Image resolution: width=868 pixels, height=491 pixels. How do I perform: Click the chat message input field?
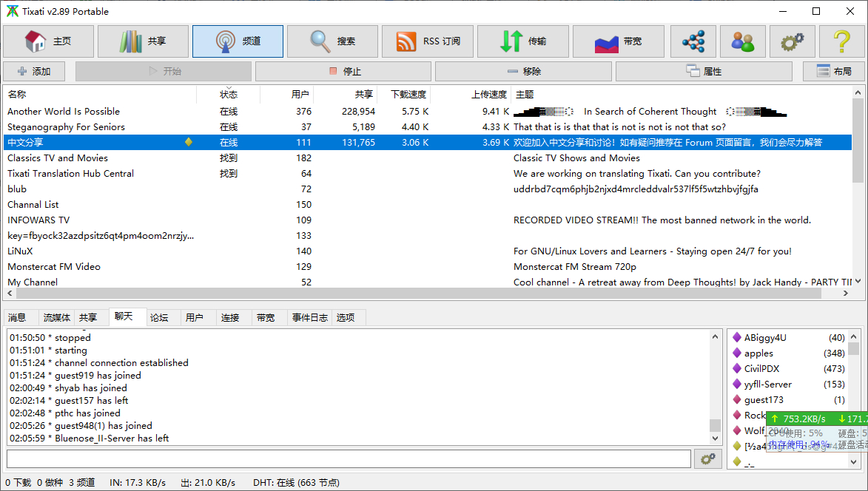click(349, 459)
